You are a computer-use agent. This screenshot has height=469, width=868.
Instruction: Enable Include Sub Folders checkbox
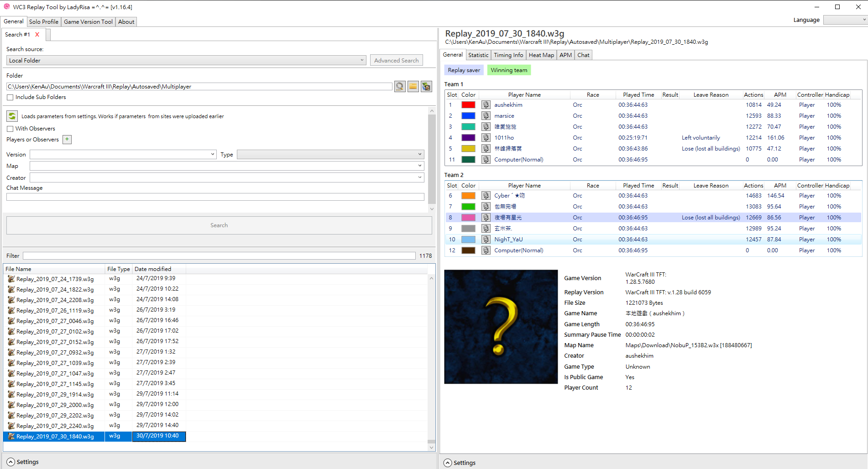(10, 97)
